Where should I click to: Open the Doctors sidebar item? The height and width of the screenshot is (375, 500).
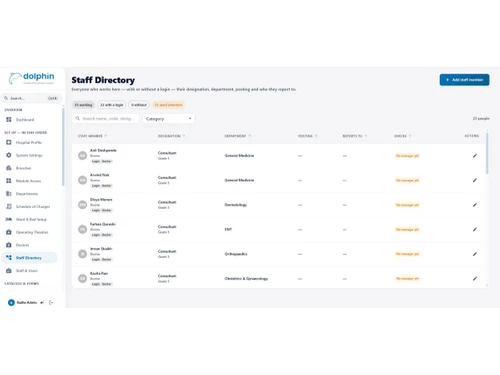click(x=29, y=245)
